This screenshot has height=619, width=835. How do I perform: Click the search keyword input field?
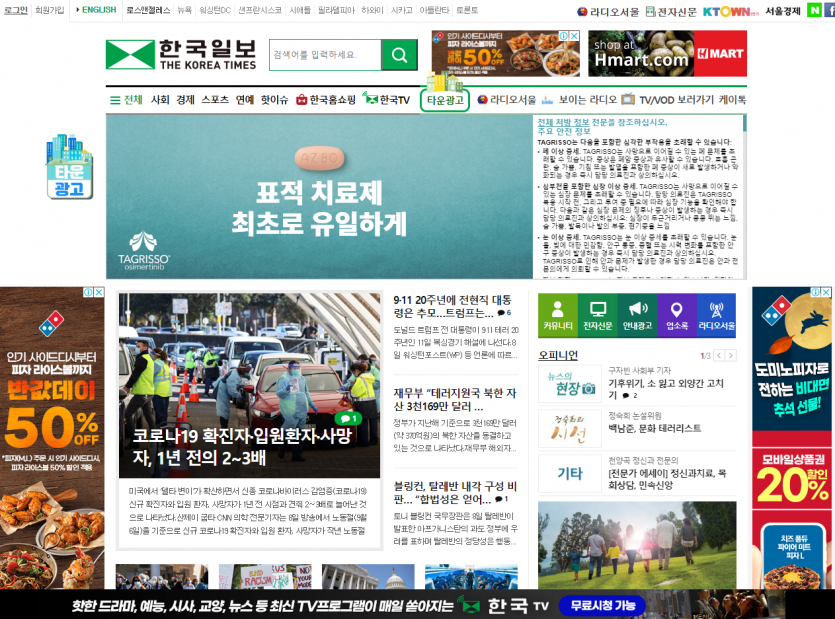click(324, 54)
